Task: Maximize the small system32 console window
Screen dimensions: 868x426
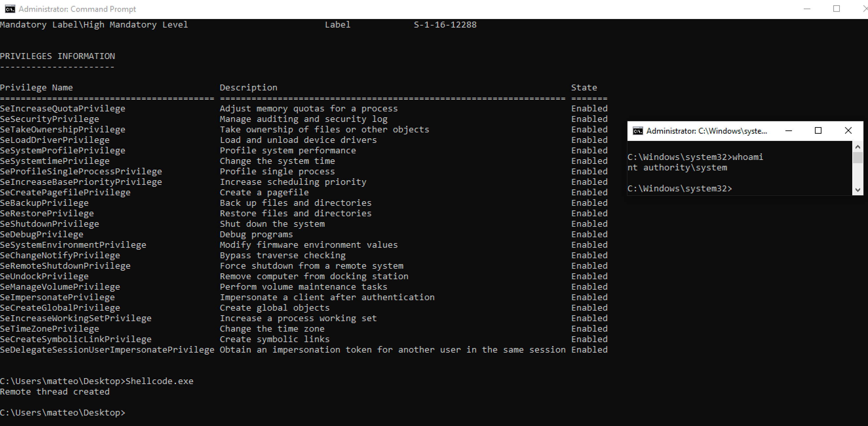Action: click(818, 131)
